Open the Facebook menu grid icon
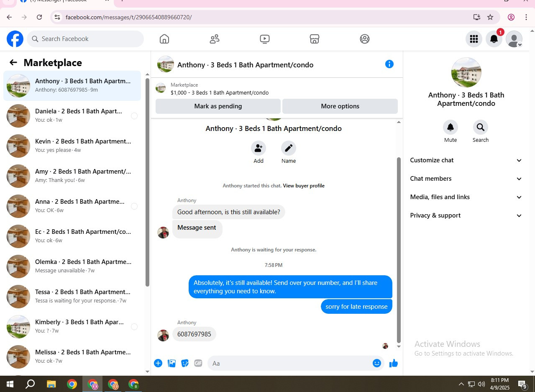Screen dimensions: 535x392 (474, 39)
